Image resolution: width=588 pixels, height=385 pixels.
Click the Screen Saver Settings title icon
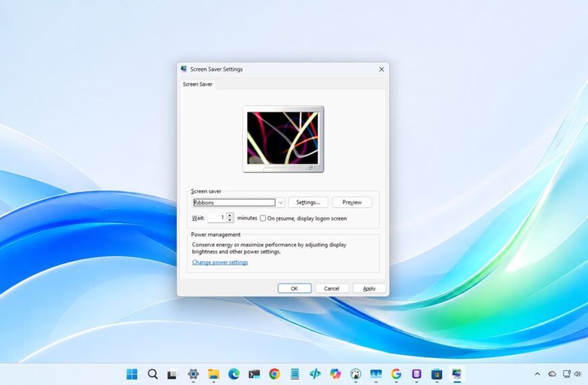(x=184, y=69)
